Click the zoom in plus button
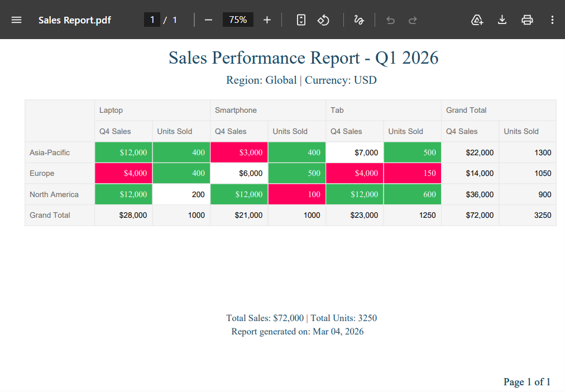 click(267, 20)
